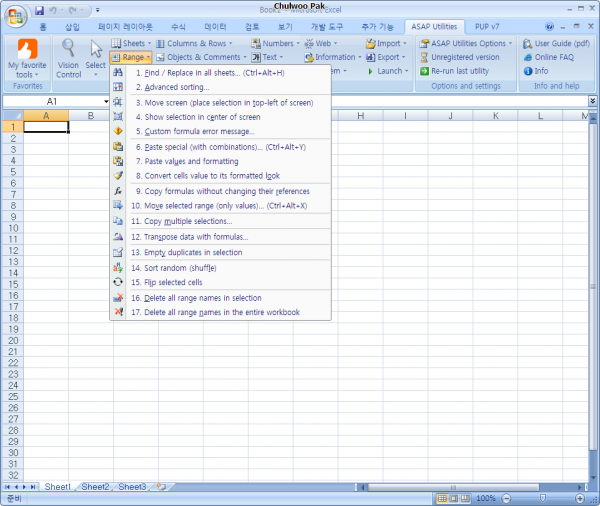Screen dimensions: 600x506
Task: Click the Name Box showing A1
Action: tap(52, 101)
